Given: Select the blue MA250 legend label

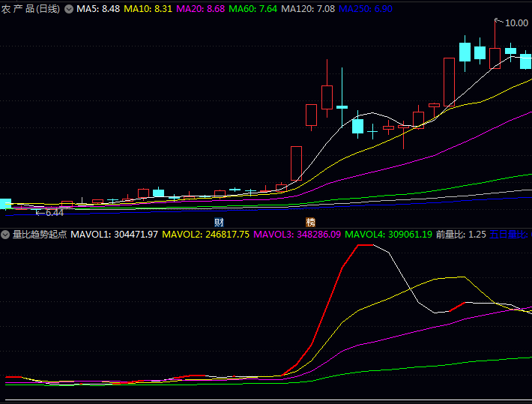Looking at the screenshot, I should coord(365,9).
